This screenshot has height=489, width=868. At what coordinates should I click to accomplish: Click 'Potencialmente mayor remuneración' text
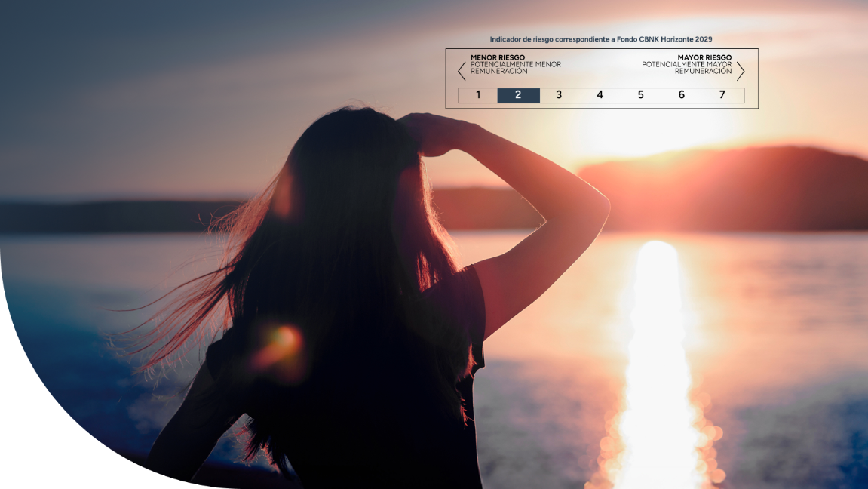(x=687, y=68)
